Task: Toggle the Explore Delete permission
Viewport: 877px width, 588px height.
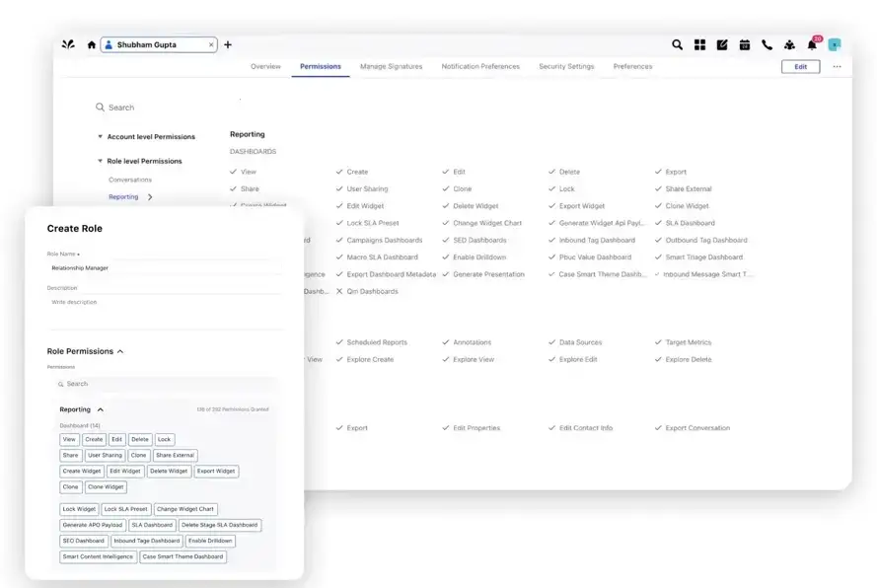Action: 658,359
